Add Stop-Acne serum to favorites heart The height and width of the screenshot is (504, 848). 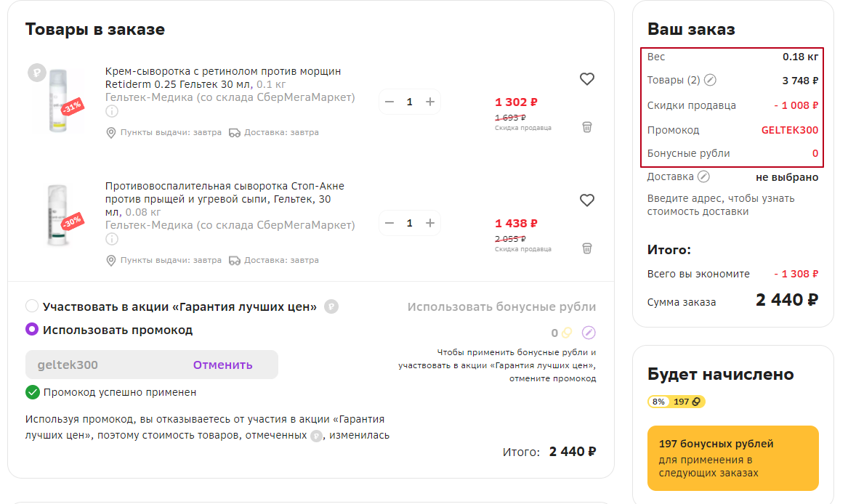click(587, 200)
